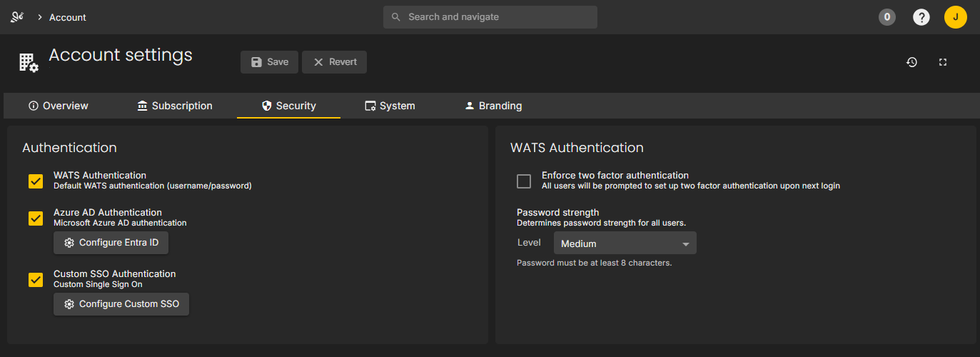The image size is (980, 357).
Task: Uncheck Custom SSO Authentication checkbox
Action: click(36, 280)
